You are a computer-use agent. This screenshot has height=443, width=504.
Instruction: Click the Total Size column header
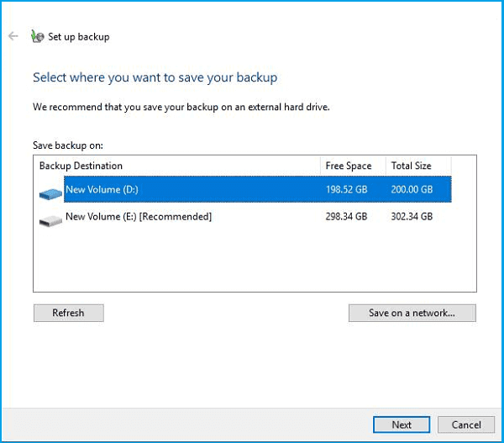pos(411,166)
